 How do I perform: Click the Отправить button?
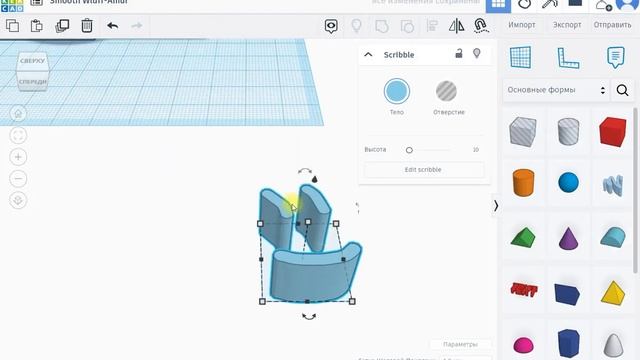[x=612, y=25]
